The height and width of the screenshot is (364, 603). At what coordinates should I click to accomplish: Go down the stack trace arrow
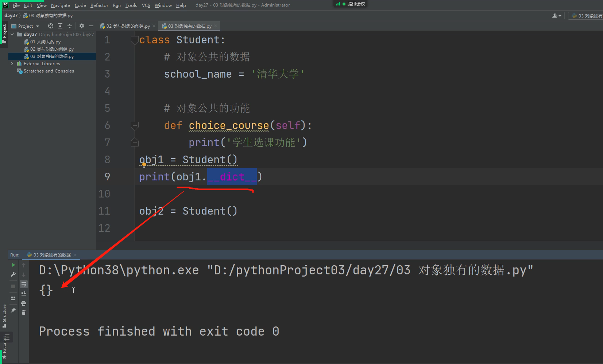click(x=24, y=274)
